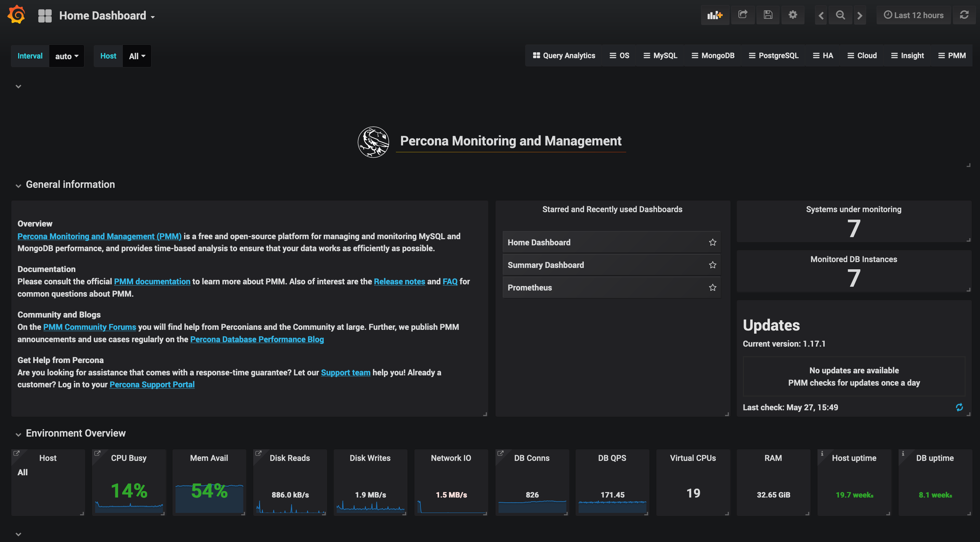Open the Grafana logo menu
The width and height of the screenshot is (980, 542).
(x=16, y=15)
